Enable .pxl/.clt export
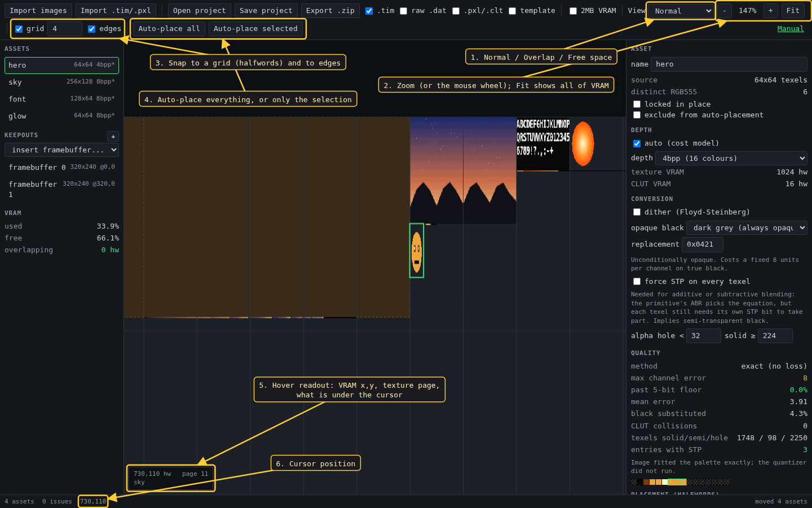The image size is (812, 508). pos(456,11)
